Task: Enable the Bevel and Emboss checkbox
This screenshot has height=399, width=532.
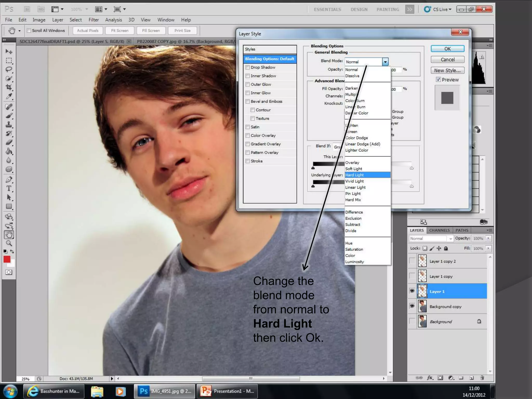Action: (248, 101)
